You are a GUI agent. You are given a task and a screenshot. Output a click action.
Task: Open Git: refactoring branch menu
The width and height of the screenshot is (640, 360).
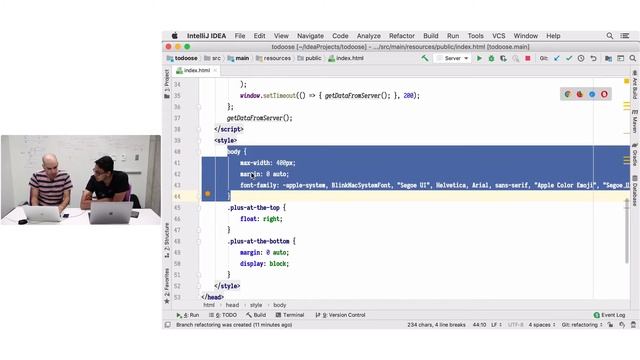[582, 325]
